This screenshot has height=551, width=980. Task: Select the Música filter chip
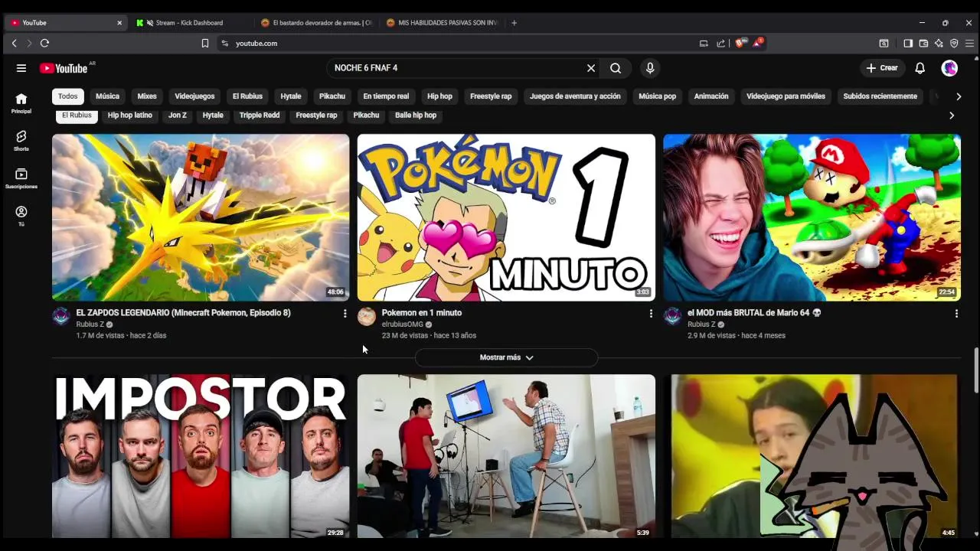click(107, 96)
